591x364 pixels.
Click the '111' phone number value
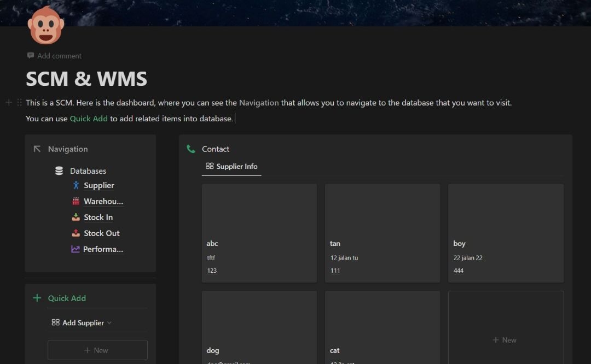click(335, 271)
